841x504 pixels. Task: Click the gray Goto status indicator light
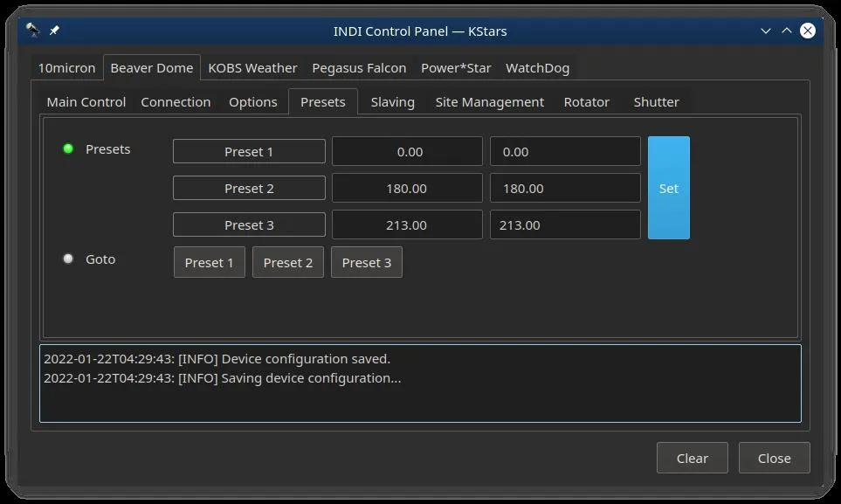click(68, 259)
